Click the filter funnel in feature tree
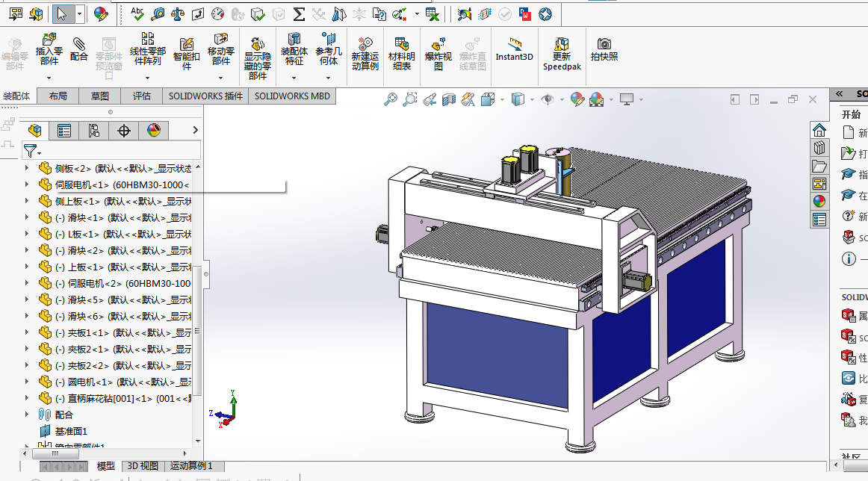Screen dimensions: 868x481 click(31, 151)
